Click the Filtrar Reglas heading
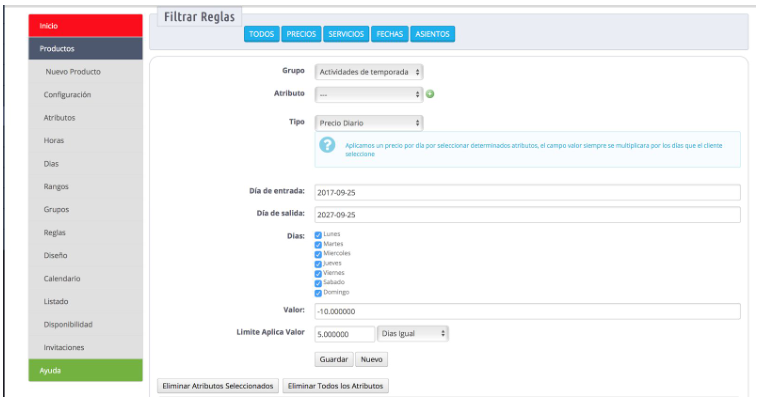The height and width of the screenshot is (401, 762). [x=199, y=17]
